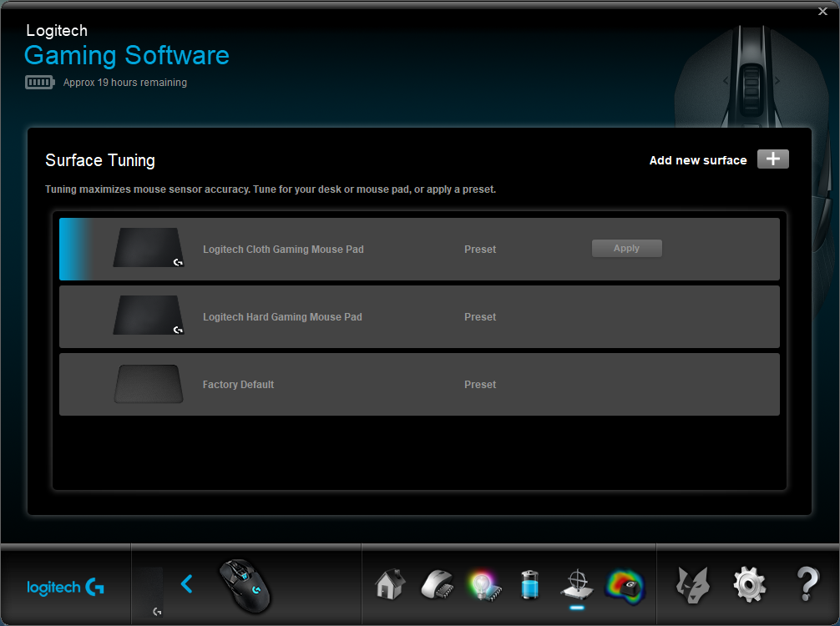Select the Factory Default preset row
The image size is (840, 626).
point(419,384)
